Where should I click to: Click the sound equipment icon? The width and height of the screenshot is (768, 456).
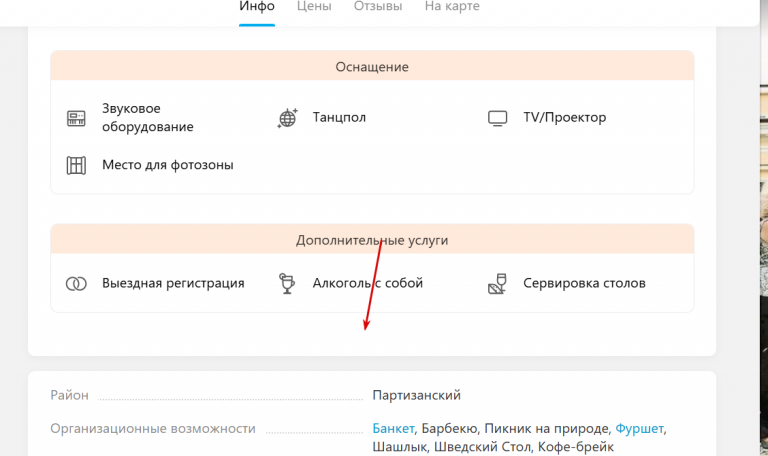coord(76,118)
